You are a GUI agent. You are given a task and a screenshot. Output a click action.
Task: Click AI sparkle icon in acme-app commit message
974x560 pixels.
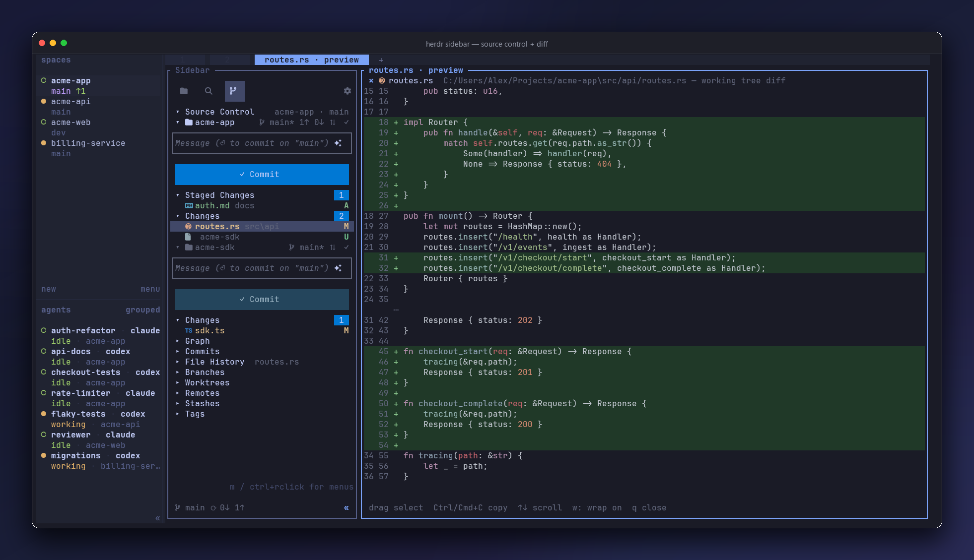(338, 143)
